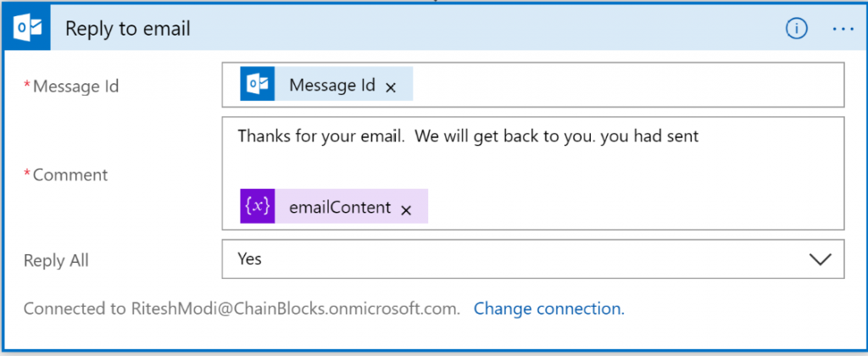Remove the Message Id token with its x

pos(391,86)
